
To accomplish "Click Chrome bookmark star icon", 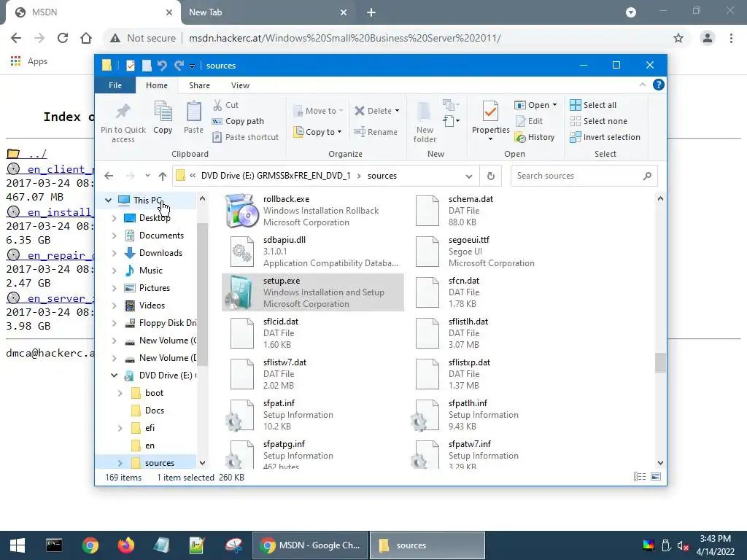I will point(678,38).
